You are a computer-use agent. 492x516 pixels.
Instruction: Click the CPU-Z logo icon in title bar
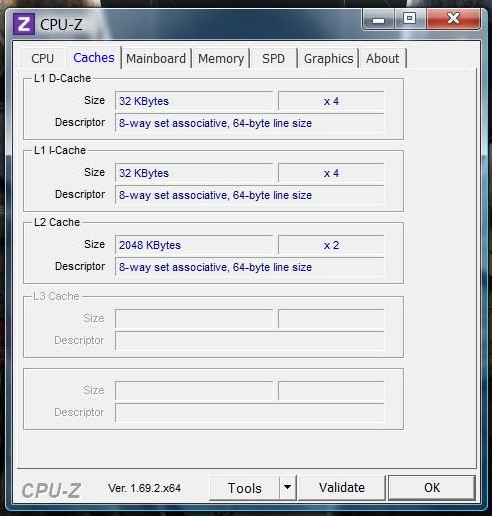[24, 24]
